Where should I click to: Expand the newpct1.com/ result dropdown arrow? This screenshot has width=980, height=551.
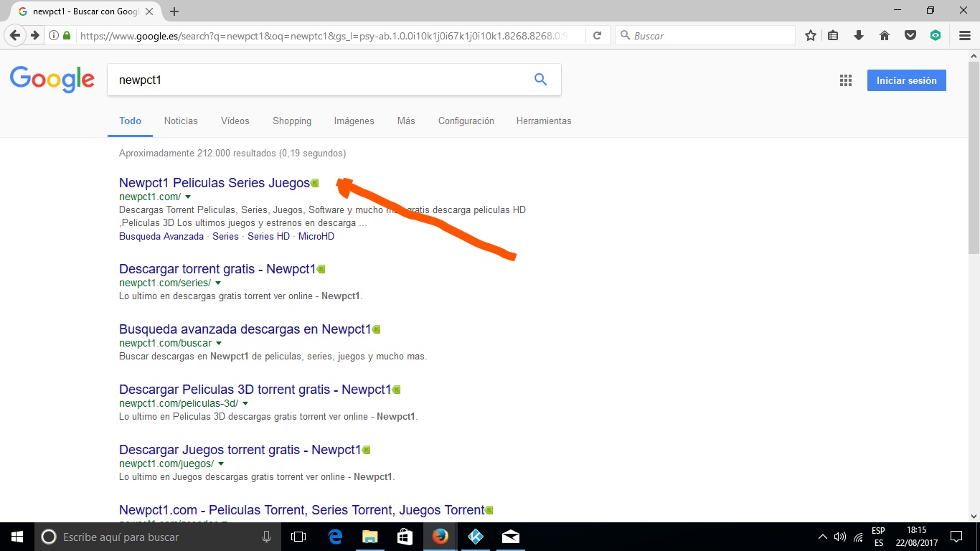[188, 197]
